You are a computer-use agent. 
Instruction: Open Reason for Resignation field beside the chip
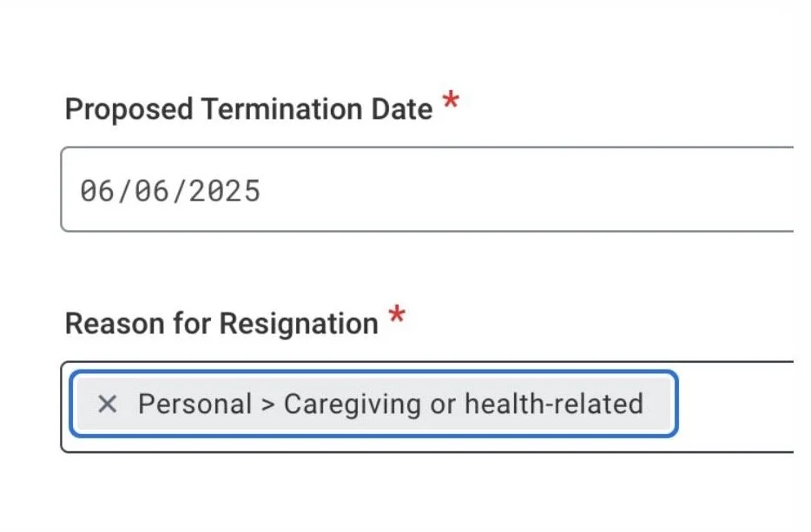click(x=735, y=406)
